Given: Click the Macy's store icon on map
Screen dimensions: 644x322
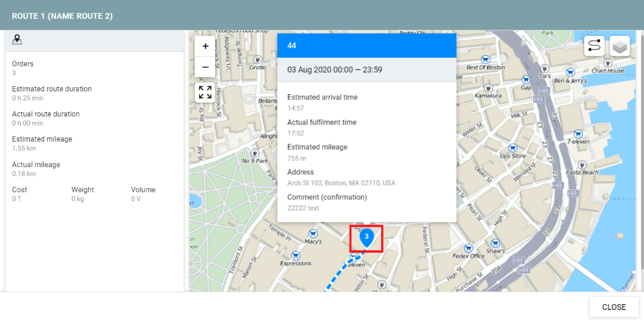Looking at the screenshot, I should point(312,233).
